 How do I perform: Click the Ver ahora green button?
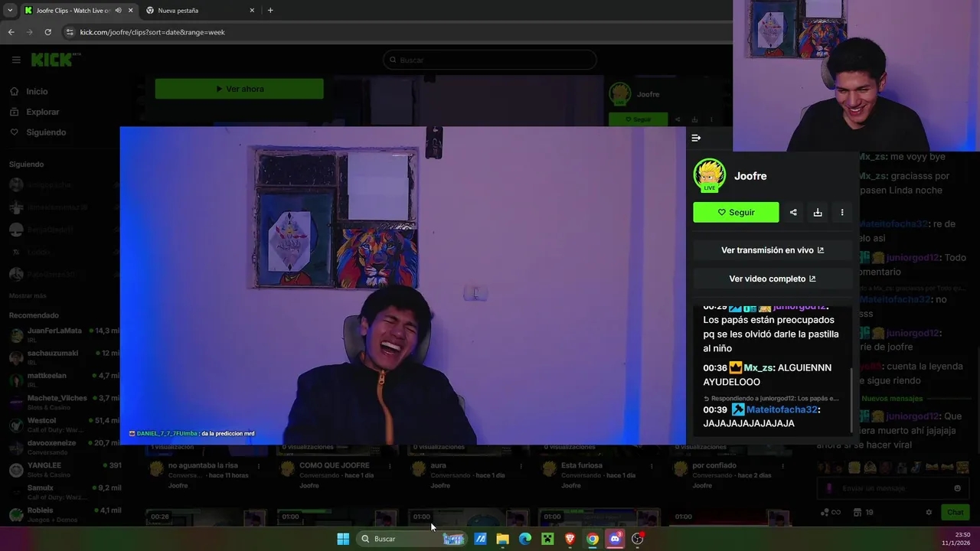(239, 89)
